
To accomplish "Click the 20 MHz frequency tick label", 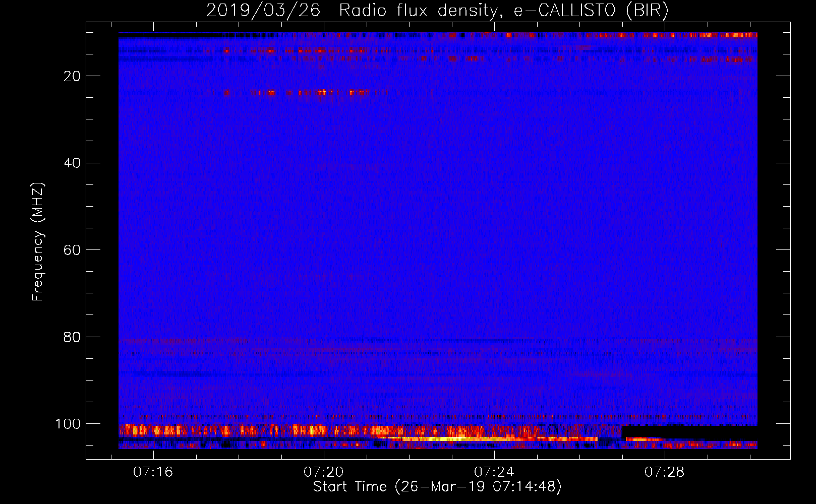I will point(72,76).
